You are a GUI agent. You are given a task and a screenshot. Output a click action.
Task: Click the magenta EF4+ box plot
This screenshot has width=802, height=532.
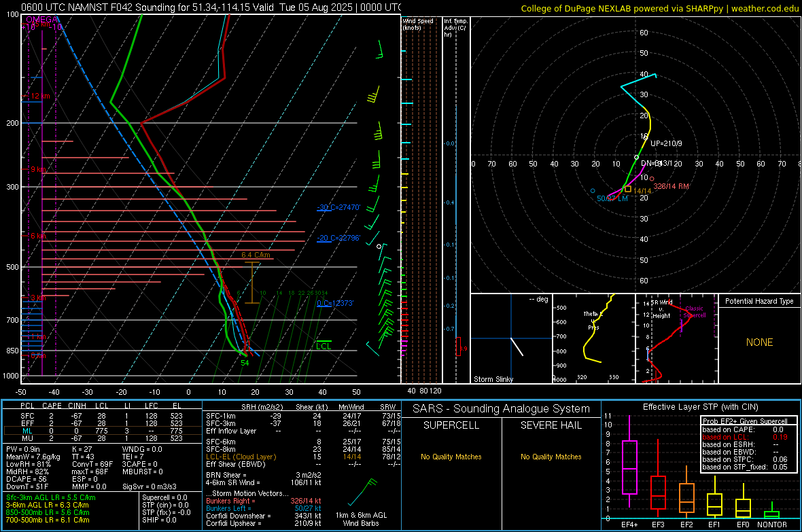tap(629, 461)
